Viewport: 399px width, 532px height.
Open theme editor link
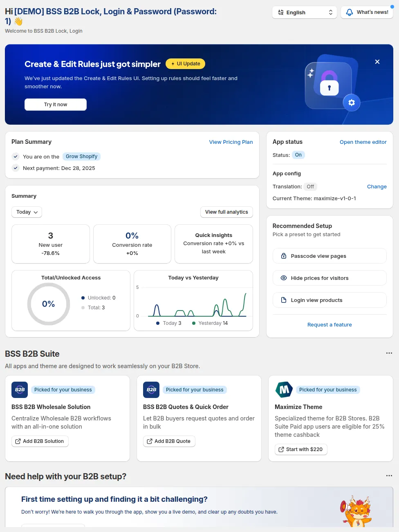(363, 142)
